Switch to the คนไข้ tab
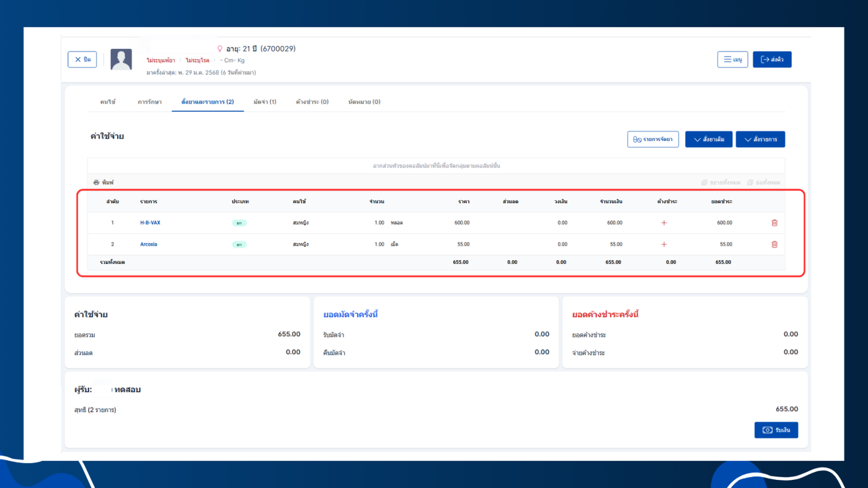 point(108,102)
